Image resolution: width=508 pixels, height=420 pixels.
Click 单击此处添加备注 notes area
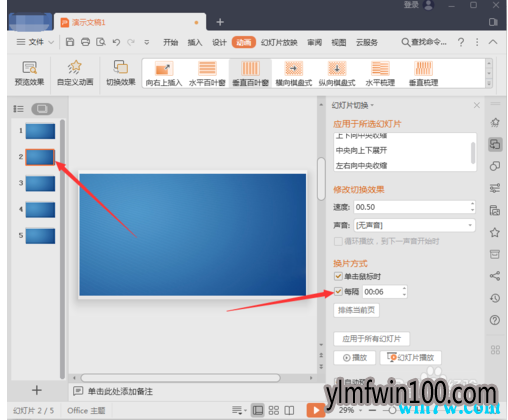pyautogui.click(x=120, y=391)
